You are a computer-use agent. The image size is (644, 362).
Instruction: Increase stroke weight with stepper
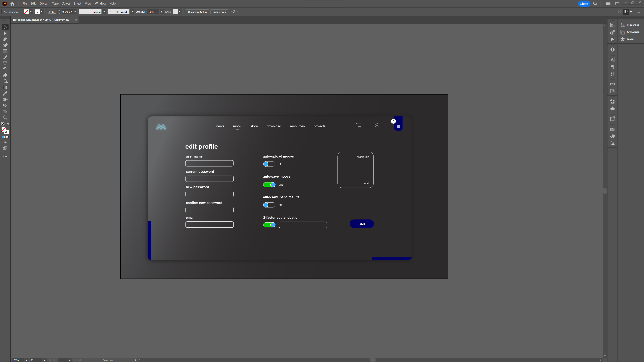[59, 11]
